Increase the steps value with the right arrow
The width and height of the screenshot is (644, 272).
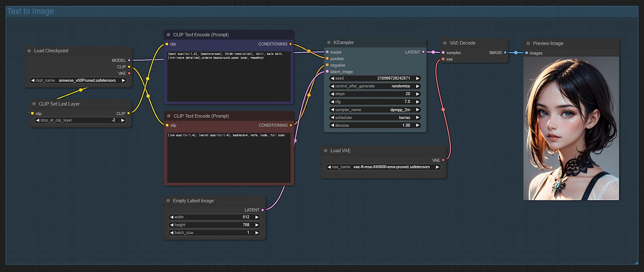click(417, 94)
